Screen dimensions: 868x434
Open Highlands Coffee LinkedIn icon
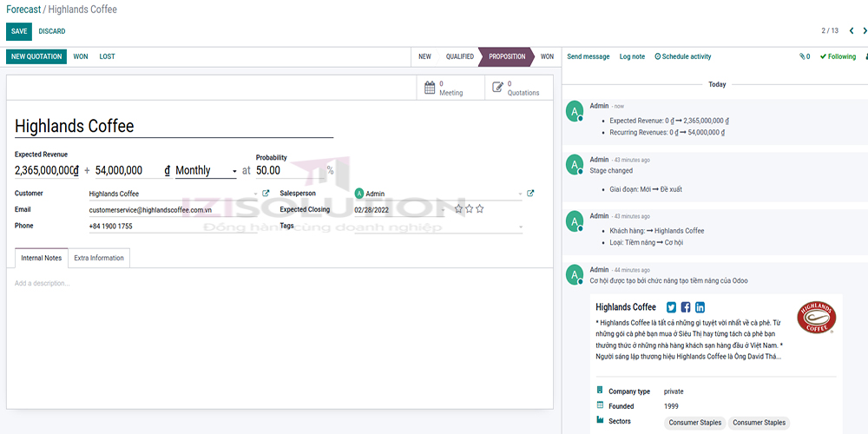coord(700,307)
